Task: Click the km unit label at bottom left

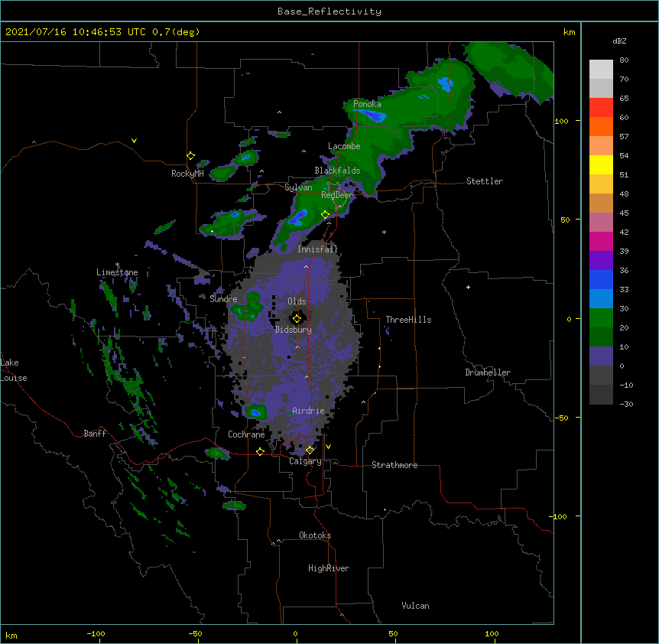Action: pos(11,635)
